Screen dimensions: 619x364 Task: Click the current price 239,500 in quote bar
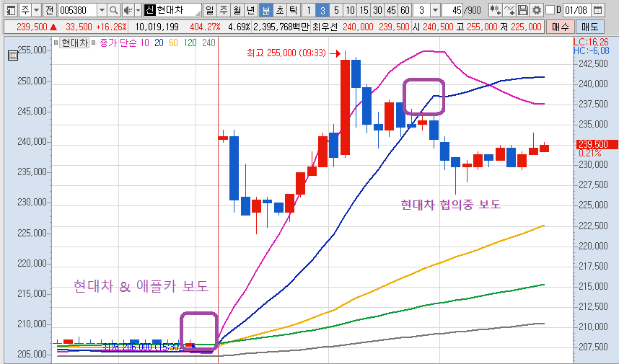pos(32,27)
